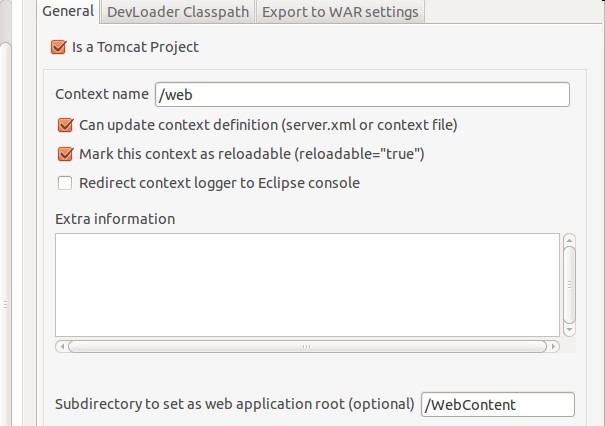The height and width of the screenshot is (426, 605).
Task: Switch to the General tab
Action: [x=68, y=12]
